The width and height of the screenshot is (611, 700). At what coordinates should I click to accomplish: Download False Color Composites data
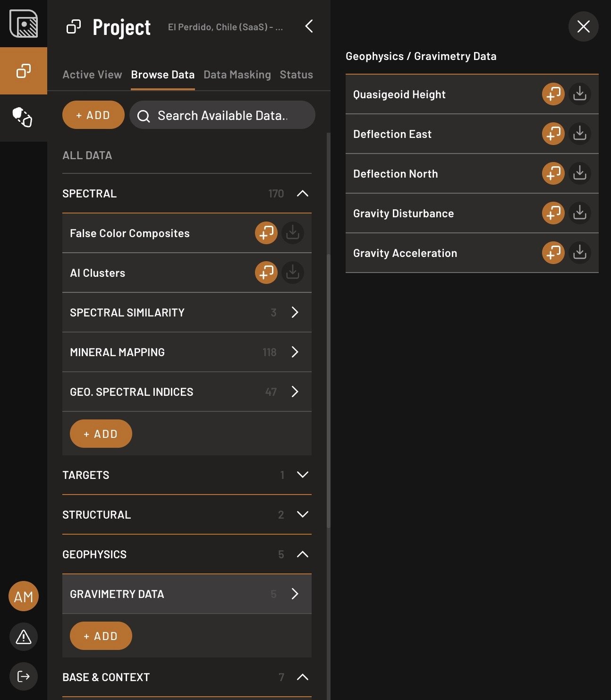[292, 233]
